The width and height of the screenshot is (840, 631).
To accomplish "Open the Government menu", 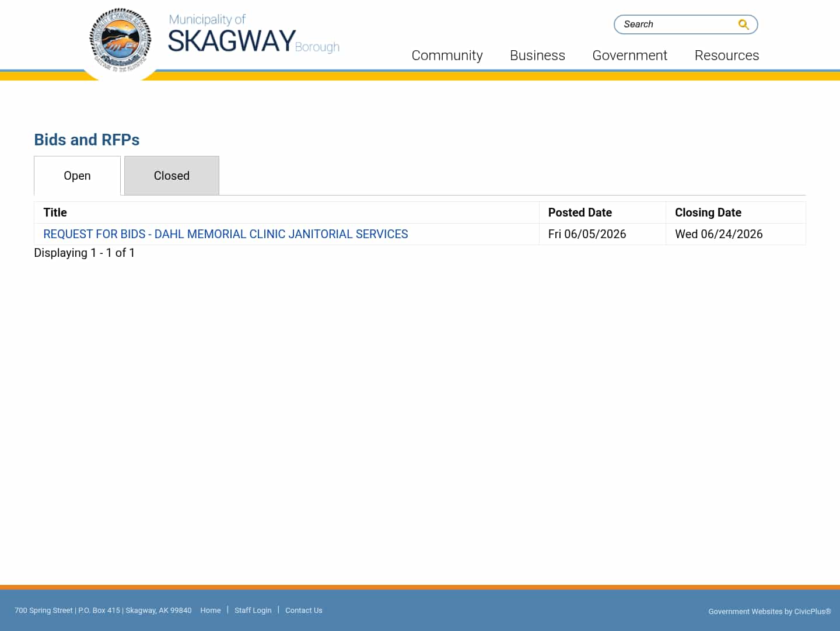I will tap(629, 55).
